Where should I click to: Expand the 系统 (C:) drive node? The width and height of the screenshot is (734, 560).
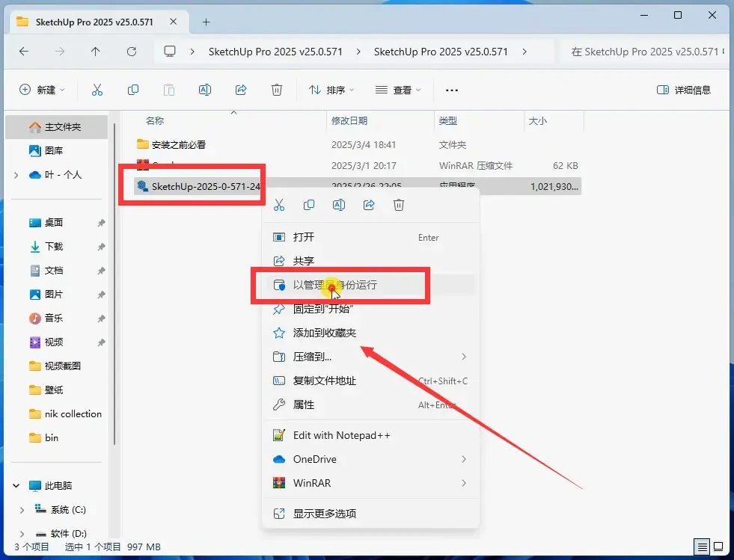point(22,510)
